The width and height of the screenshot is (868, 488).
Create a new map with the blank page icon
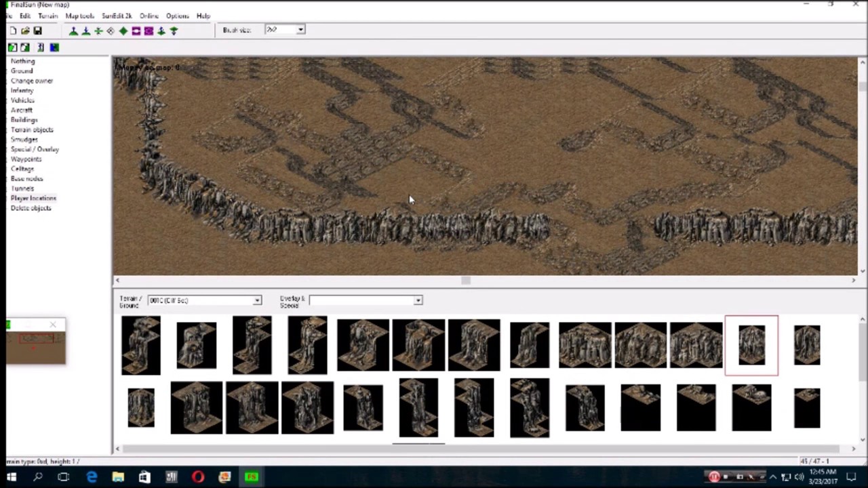click(13, 31)
